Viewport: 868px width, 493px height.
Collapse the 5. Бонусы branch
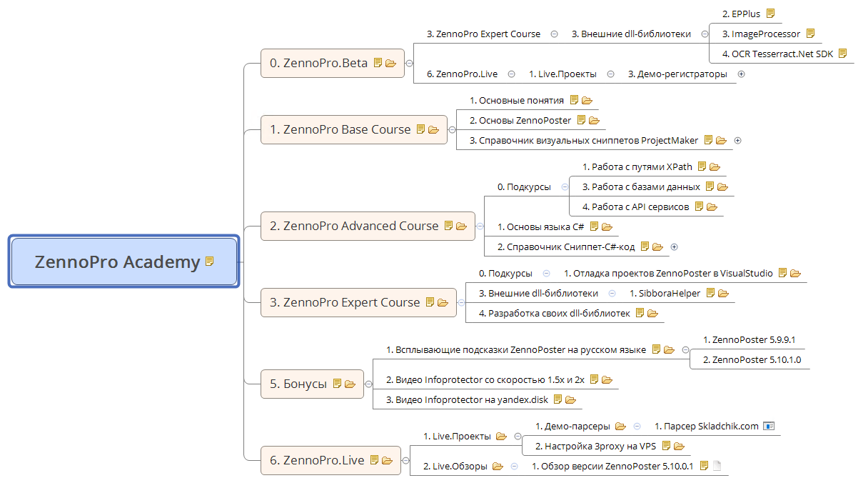pyautogui.click(x=368, y=384)
